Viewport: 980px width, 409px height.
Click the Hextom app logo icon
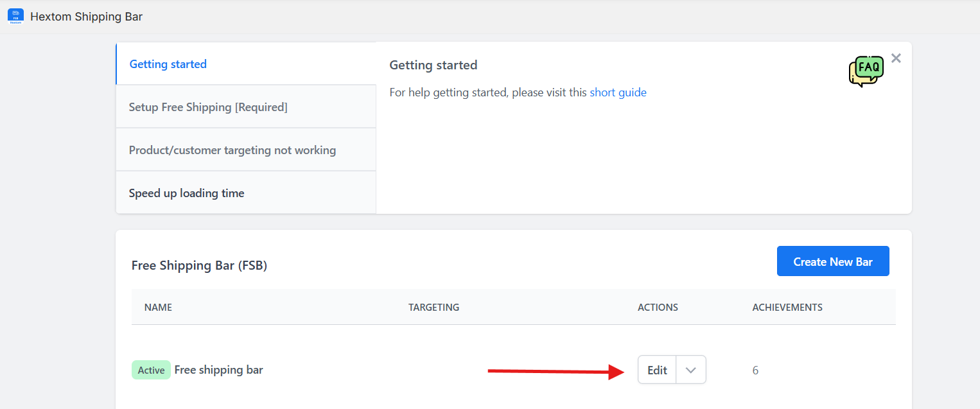point(15,17)
